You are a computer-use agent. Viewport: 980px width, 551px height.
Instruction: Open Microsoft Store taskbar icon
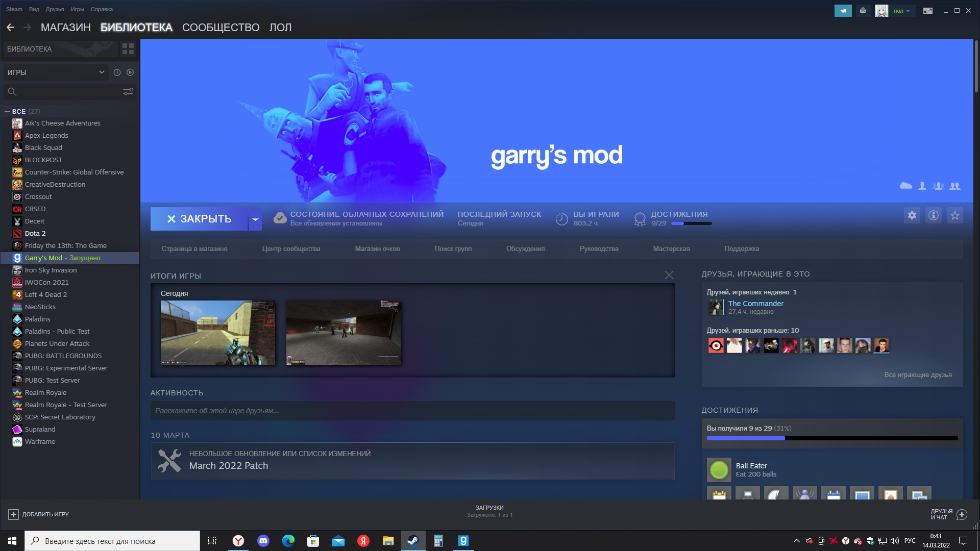[313, 541]
